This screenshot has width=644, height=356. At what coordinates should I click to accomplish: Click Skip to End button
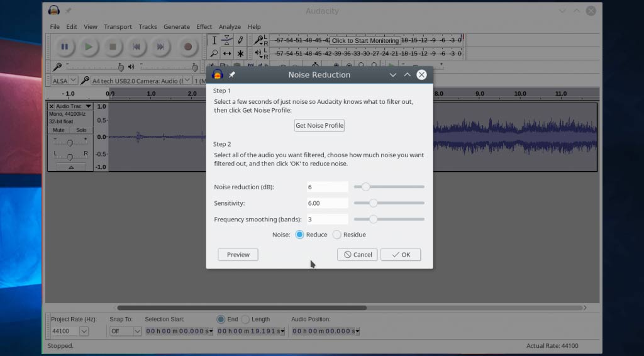point(160,47)
